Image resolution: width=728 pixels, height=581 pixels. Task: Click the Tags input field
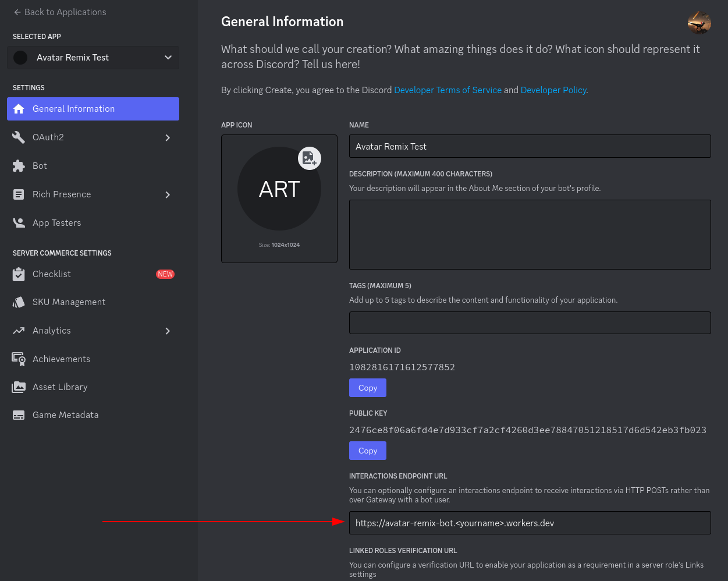click(x=530, y=323)
